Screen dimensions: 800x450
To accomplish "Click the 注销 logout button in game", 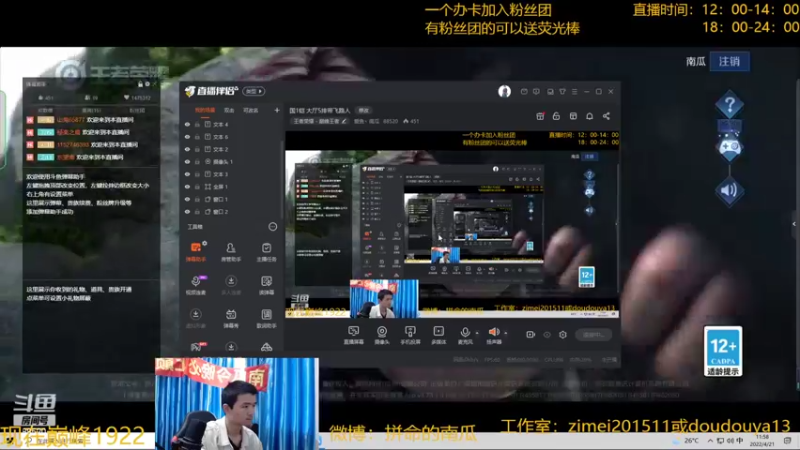I will [x=729, y=61].
